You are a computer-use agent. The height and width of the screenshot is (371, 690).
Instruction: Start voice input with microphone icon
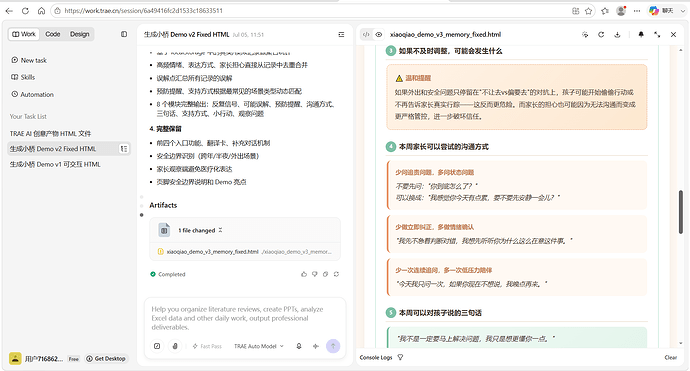tap(299, 346)
